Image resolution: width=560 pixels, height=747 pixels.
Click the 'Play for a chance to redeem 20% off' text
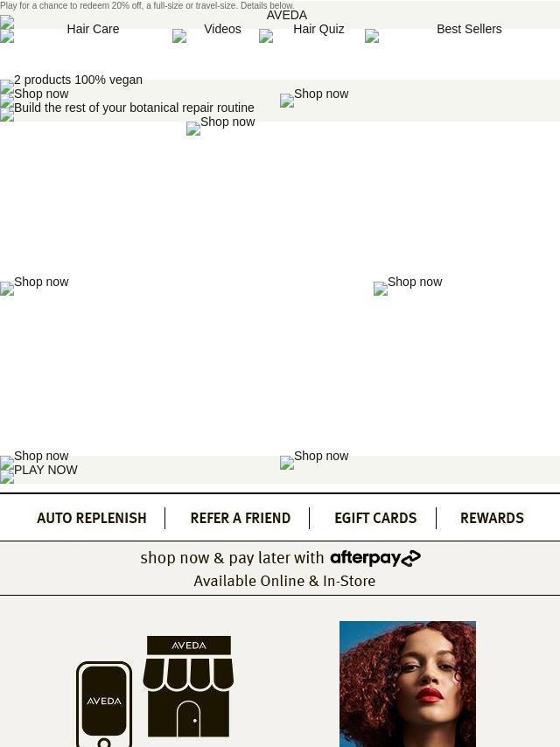tap(147, 6)
